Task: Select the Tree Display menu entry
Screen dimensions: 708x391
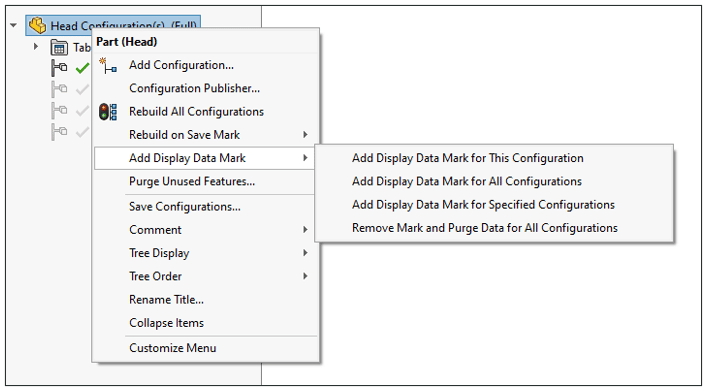Action: [x=159, y=253]
